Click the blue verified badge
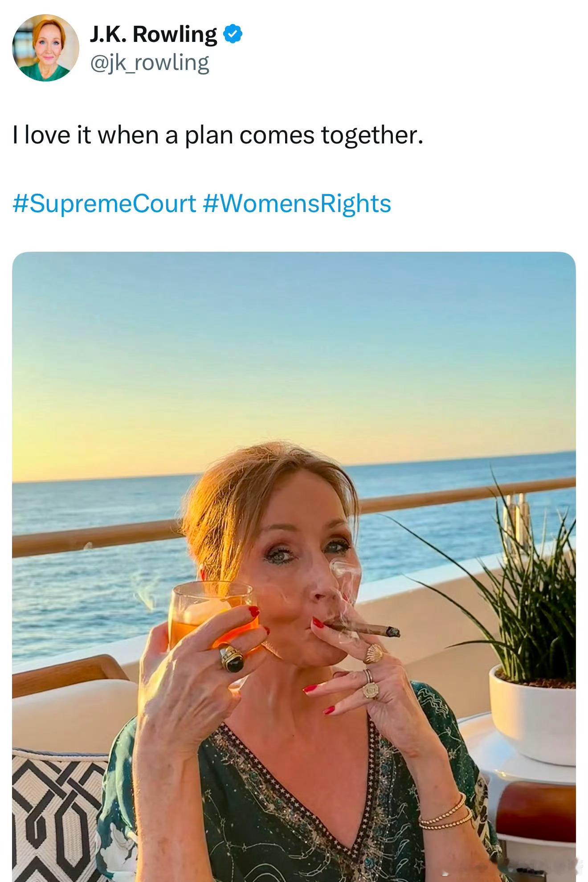Viewport: 588px width, 882px height. click(x=233, y=34)
